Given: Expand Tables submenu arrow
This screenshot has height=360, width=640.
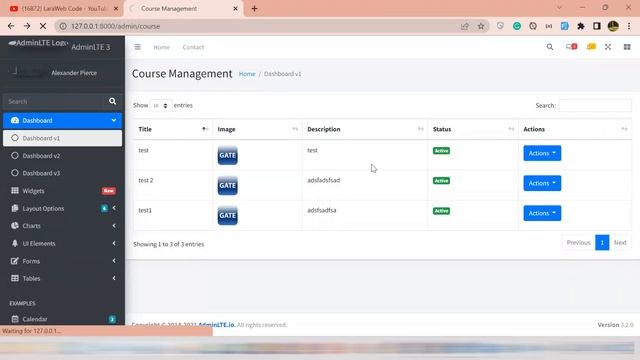Looking at the screenshot, I should tap(114, 278).
